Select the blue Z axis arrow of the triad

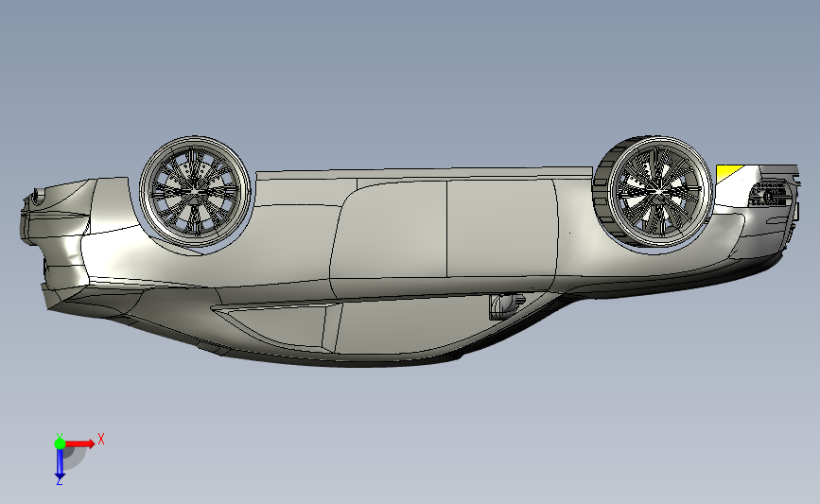click(x=60, y=463)
